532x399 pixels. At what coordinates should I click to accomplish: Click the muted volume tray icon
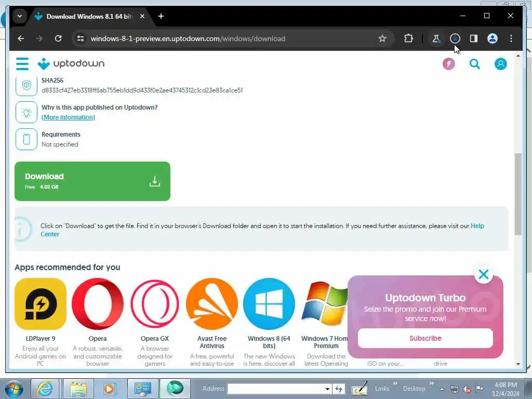click(467, 389)
